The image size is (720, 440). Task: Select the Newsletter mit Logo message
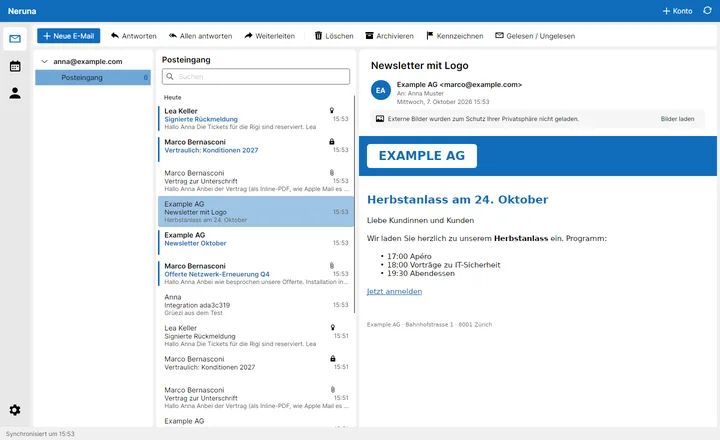[256, 212]
